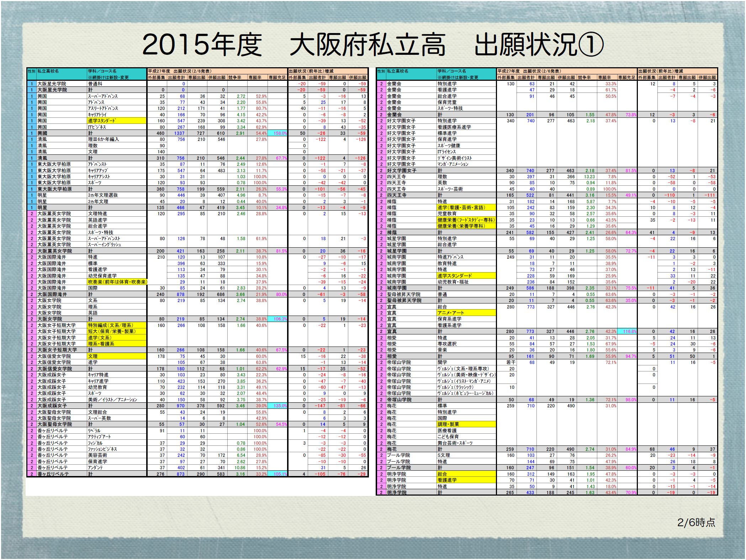Select the 'アンダンテ' course cell
This screenshot has height=560, width=746.
tap(117, 467)
